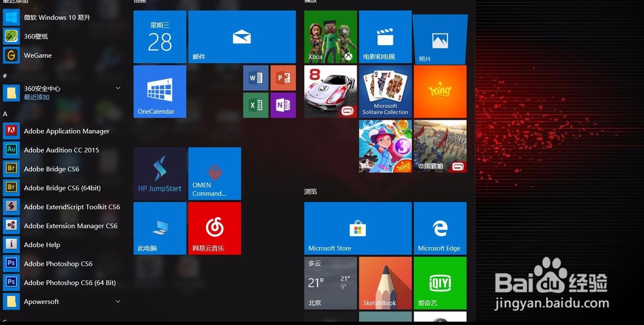Expand the 360安全中心 folder chevron
The image size is (644, 325).
(118, 88)
